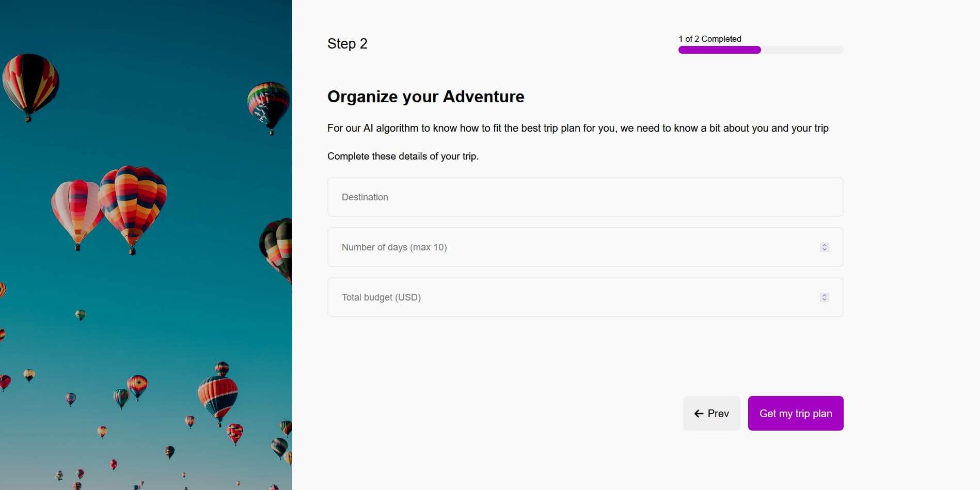The image size is (980, 490).
Task: Click the top-left red zigzag balloon
Action: pos(30,84)
